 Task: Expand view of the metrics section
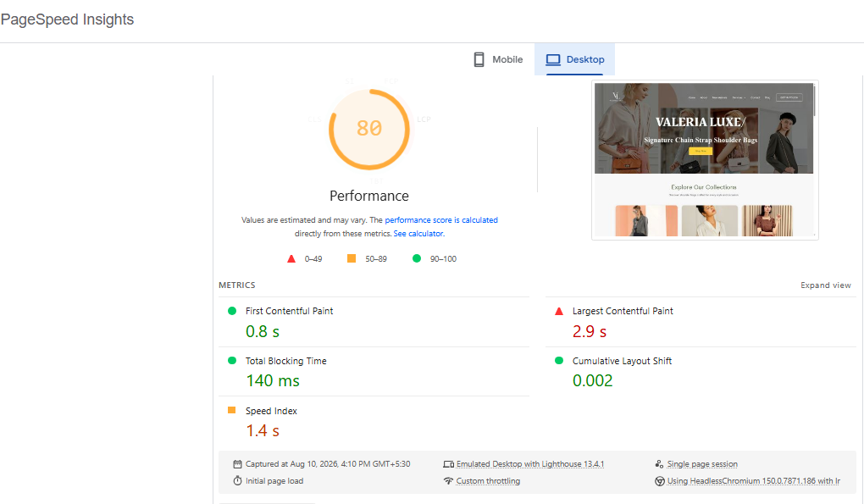pos(825,285)
